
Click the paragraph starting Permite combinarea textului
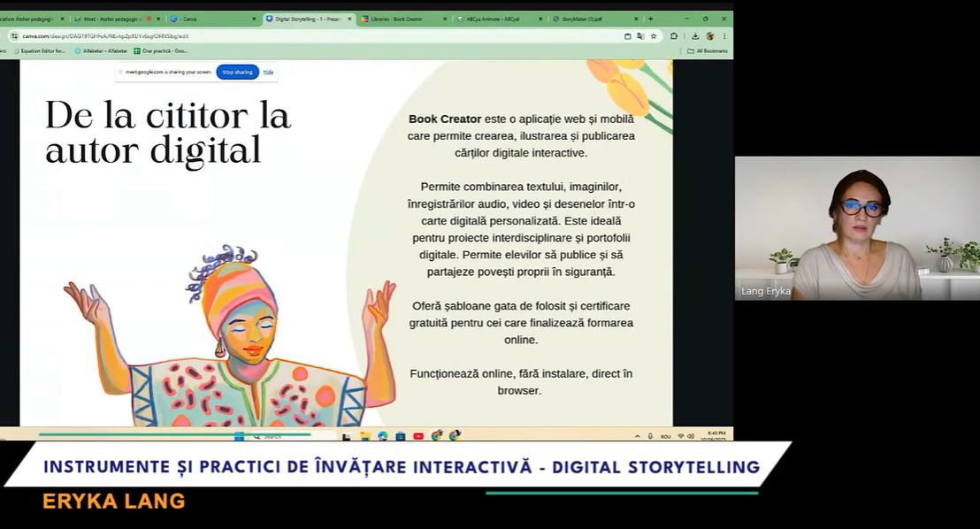[x=521, y=229]
